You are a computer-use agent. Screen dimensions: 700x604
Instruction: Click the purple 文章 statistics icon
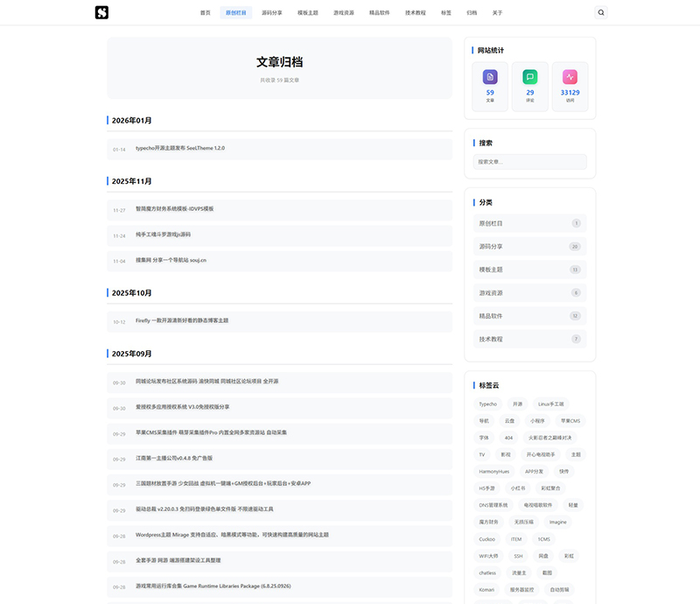(490, 77)
